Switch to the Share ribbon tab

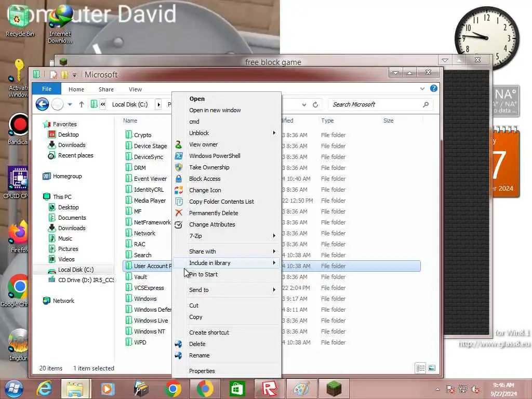click(x=106, y=89)
